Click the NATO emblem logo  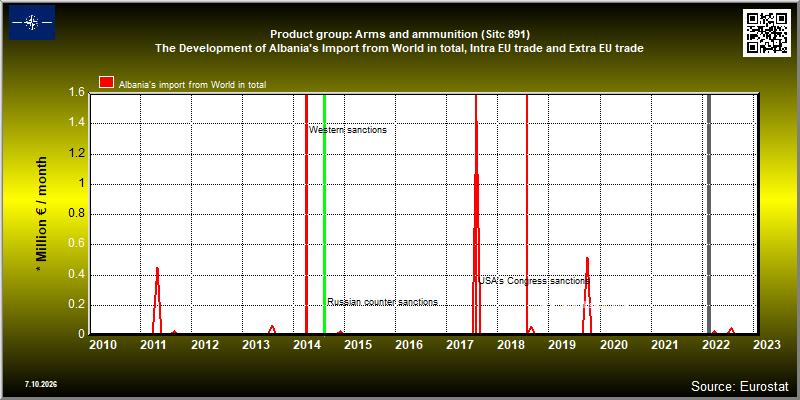coord(32,22)
